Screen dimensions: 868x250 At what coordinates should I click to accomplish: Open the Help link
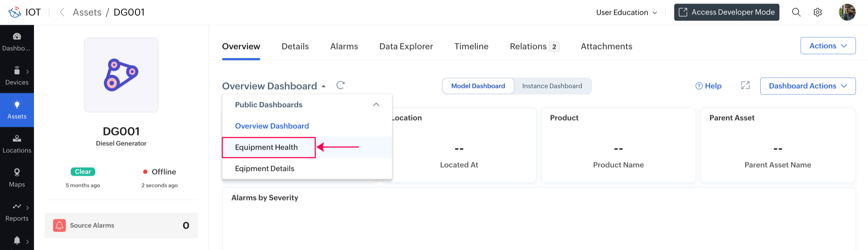[x=708, y=86]
